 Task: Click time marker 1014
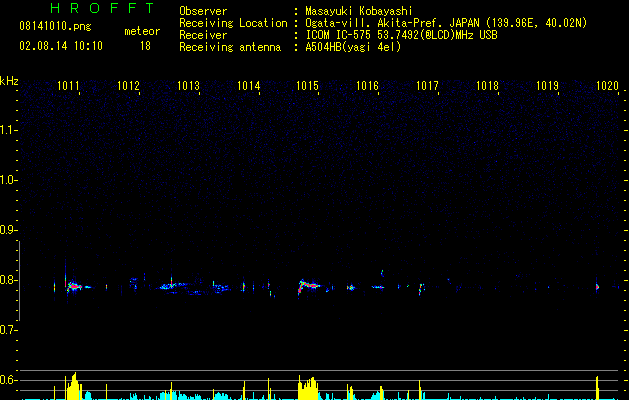click(x=248, y=86)
